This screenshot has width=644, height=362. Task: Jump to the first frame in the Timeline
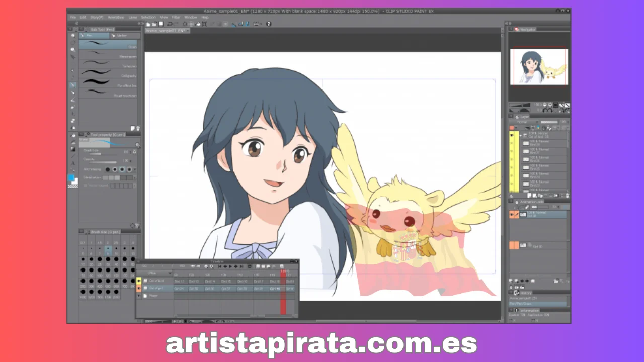(220, 266)
